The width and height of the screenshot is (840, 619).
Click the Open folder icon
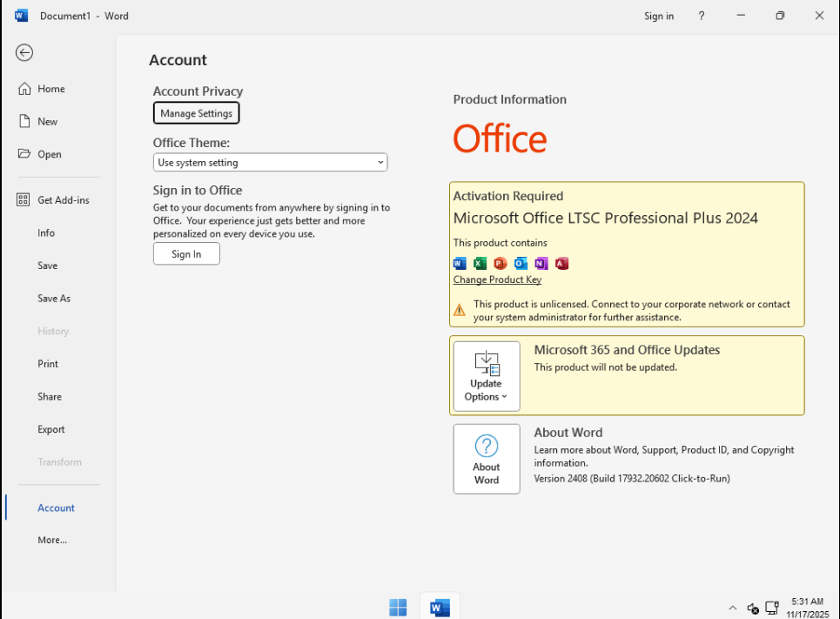(24, 154)
